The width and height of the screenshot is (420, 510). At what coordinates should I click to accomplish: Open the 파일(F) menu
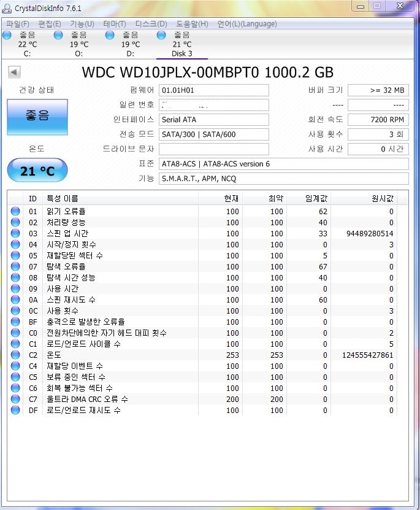18,24
